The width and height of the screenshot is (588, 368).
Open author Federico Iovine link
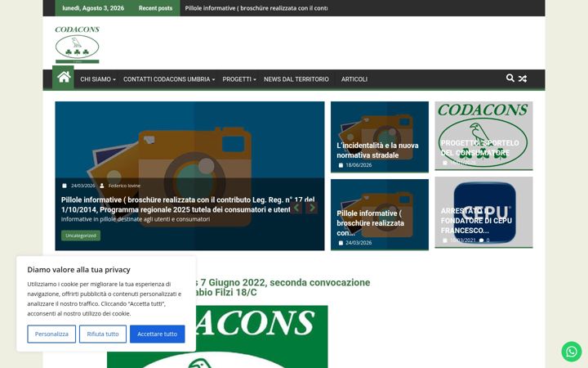(124, 186)
